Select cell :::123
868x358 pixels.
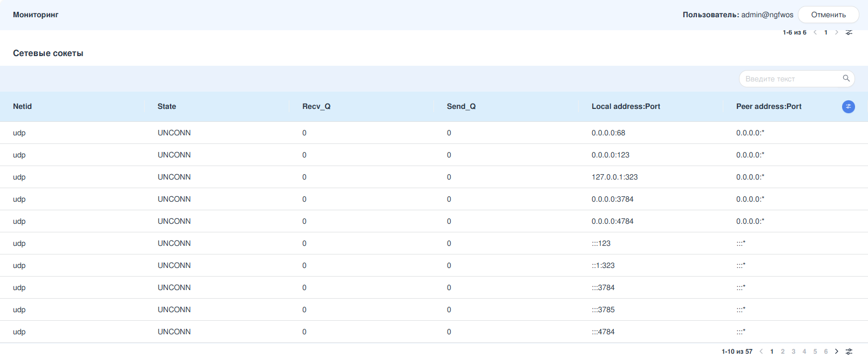[601, 243]
